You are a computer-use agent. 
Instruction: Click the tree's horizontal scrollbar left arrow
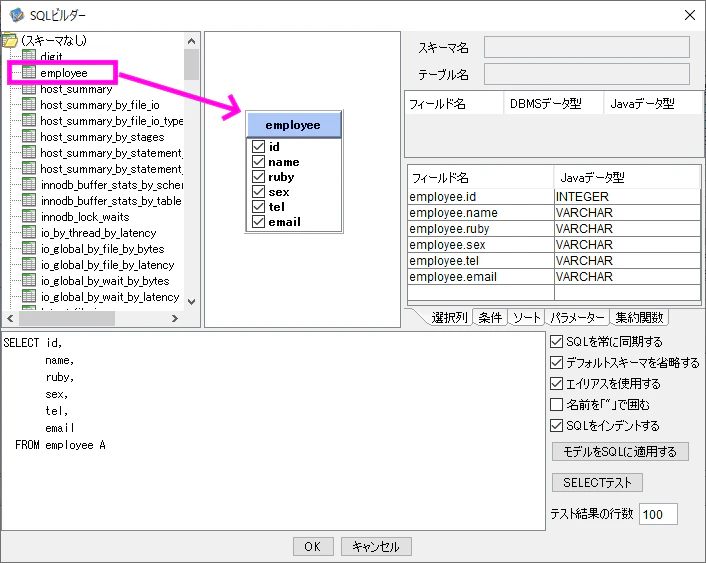(x=10, y=318)
